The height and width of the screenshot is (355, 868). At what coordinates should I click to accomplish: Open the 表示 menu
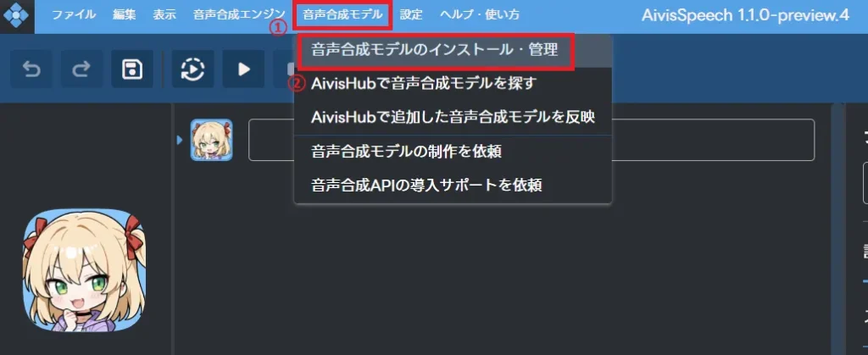point(164,15)
